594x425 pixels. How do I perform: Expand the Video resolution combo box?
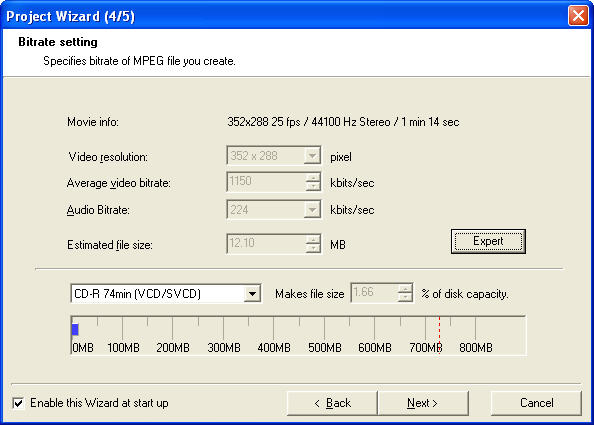click(x=312, y=156)
